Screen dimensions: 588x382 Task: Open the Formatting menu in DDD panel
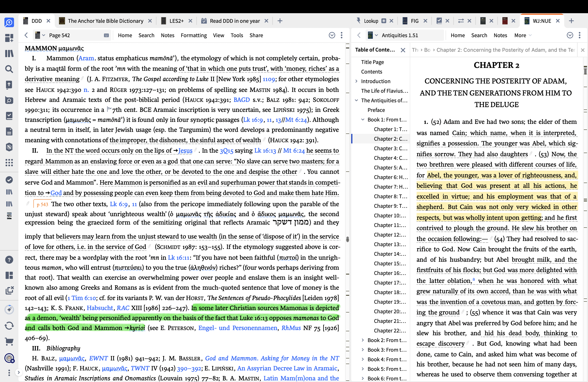point(193,35)
